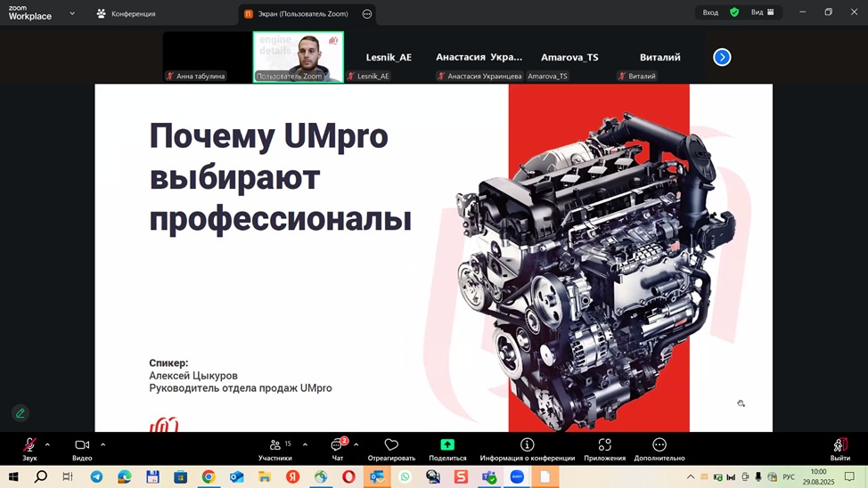The width and height of the screenshot is (868, 488).
Task: Select the Пользователь Zoom video thumbnail
Action: 298,56
